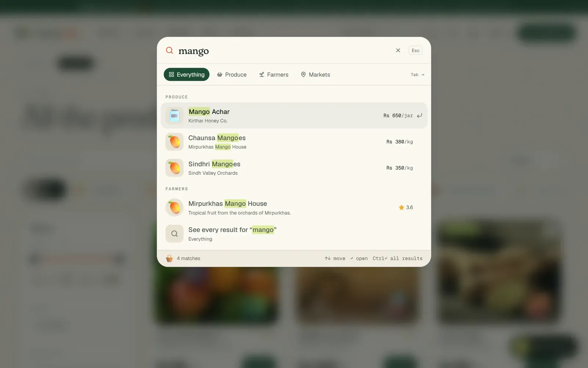588x368 pixels.
Task: Click the Rs 650/jar price
Action: [398, 116]
